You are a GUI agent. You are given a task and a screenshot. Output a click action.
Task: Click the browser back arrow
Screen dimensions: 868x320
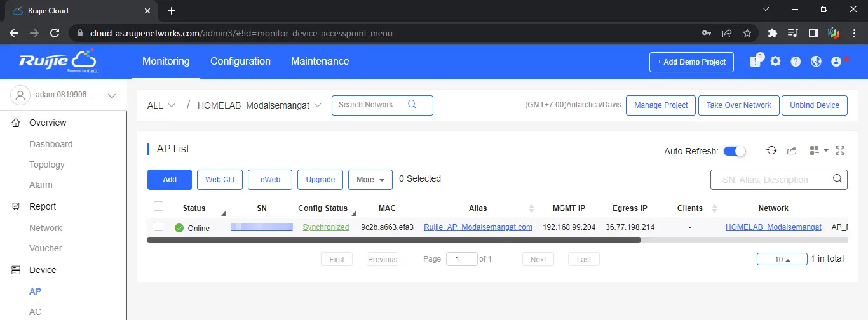click(x=14, y=33)
